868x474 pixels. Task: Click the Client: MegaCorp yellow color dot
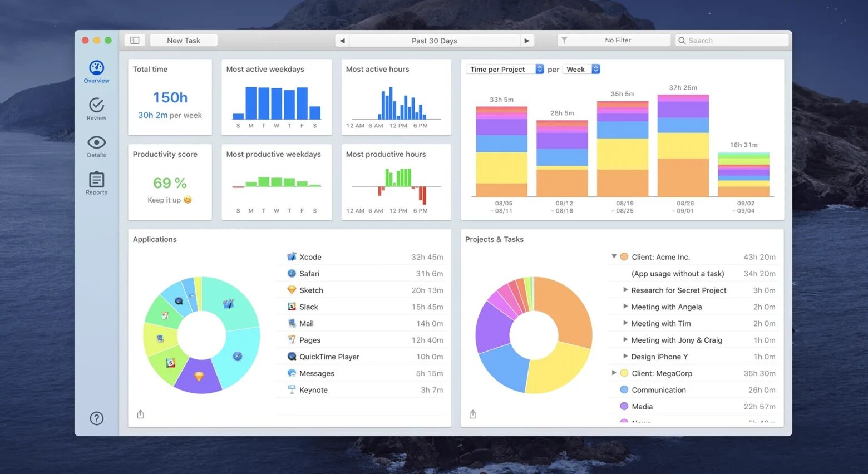(x=624, y=373)
